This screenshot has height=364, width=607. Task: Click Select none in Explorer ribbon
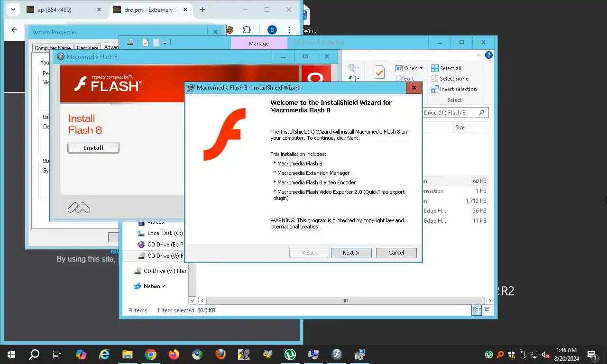(449, 79)
